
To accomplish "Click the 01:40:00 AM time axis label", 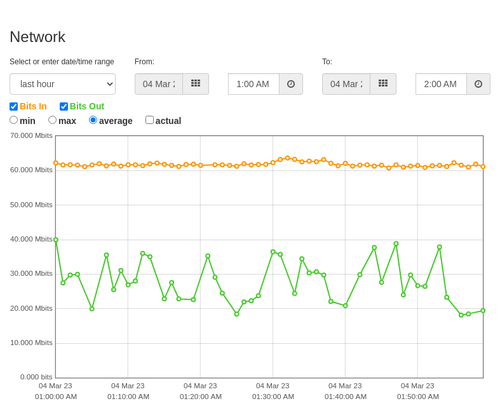I will tap(345, 397).
